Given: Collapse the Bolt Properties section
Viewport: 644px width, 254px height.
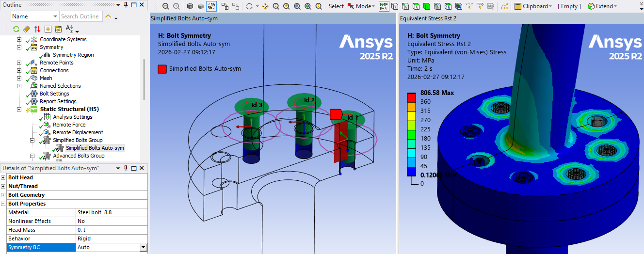Looking at the screenshot, I should click(3, 204).
